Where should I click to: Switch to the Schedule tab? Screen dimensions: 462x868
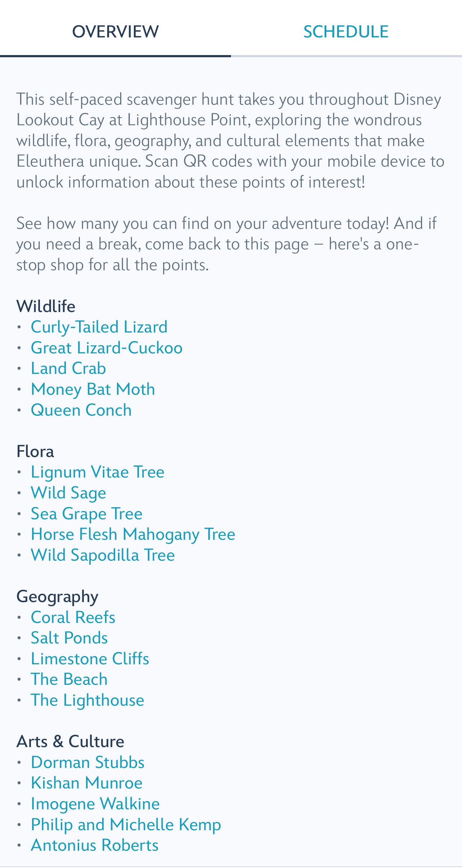(346, 32)
